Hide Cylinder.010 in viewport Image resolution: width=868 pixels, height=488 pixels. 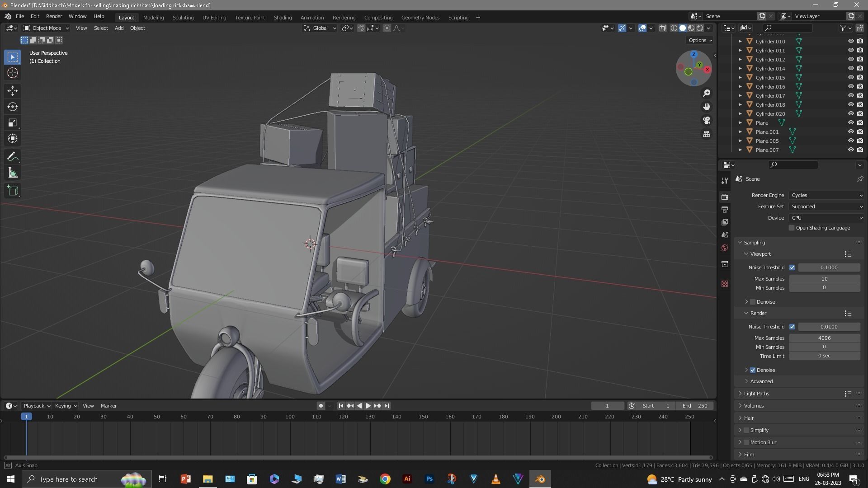tap(851, 41)
